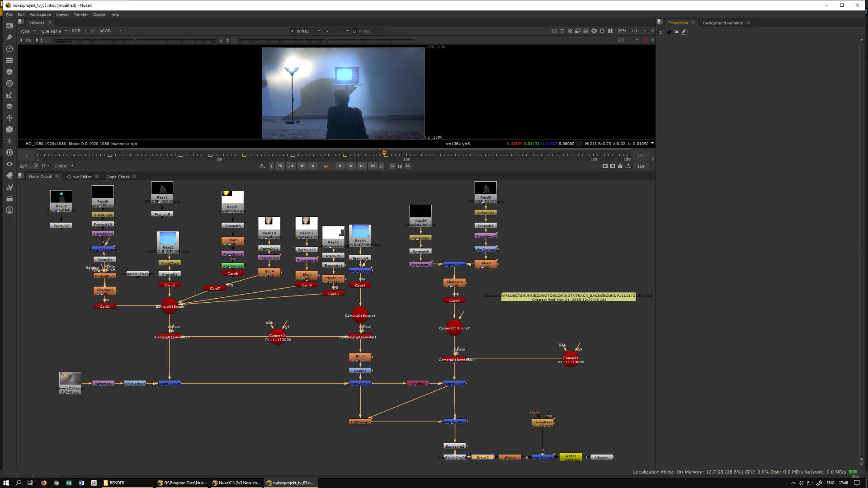Open the 1:1 proxy scale dropdown

click(638, 31)
